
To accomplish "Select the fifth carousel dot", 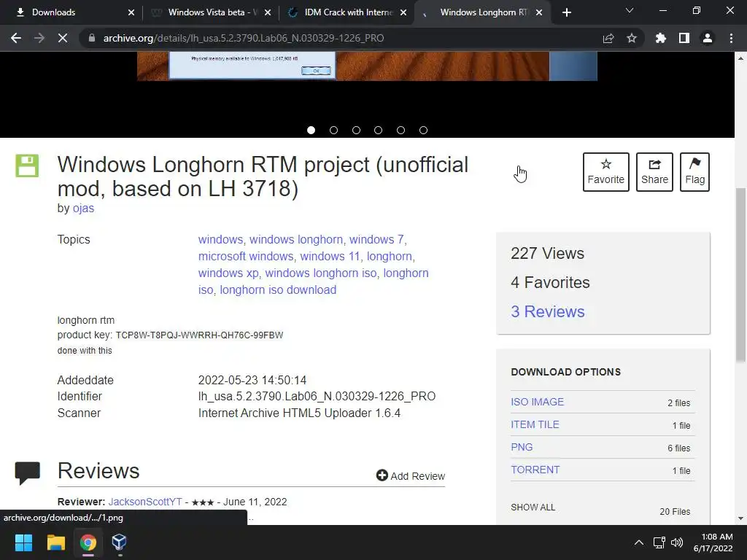I will tap(400, 130).
